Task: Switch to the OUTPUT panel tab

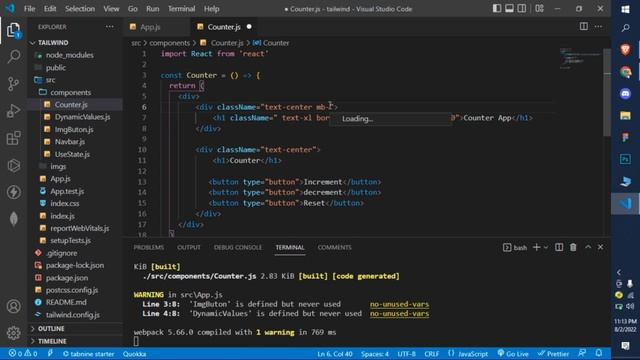Action: point(189,248)
